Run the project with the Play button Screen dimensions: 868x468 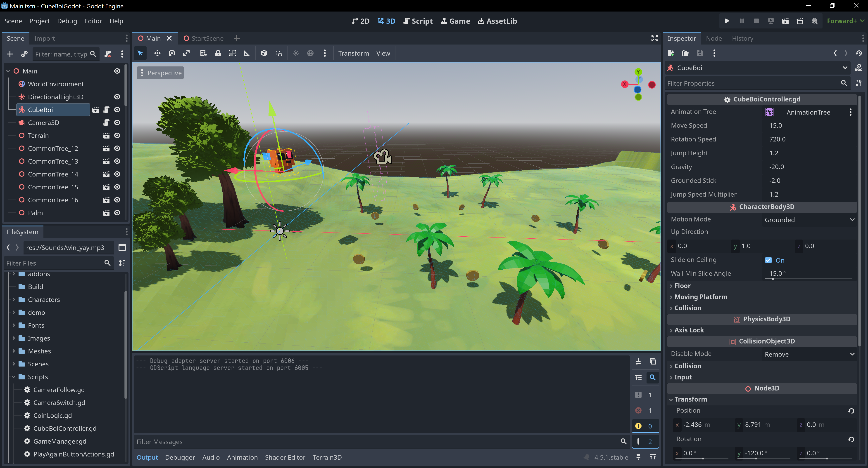click(x=727, y=21)
